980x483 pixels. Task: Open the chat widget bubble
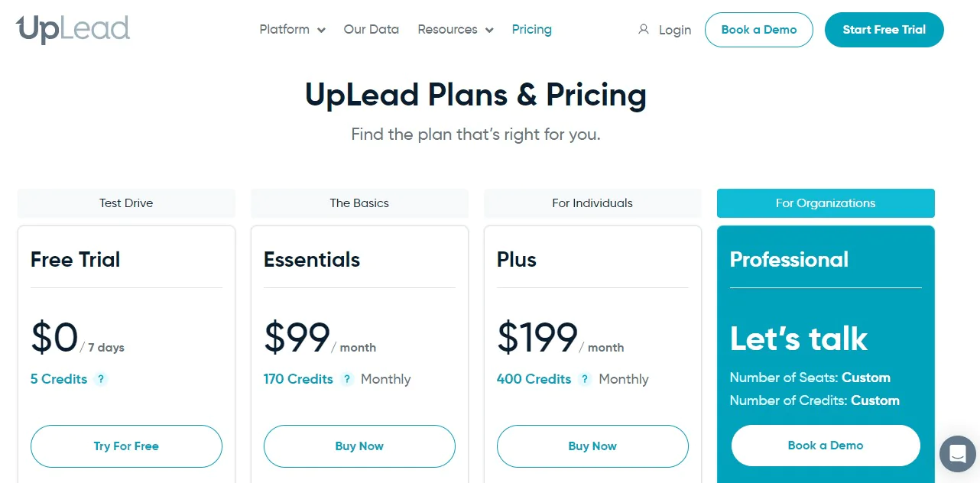click(957, 454)
